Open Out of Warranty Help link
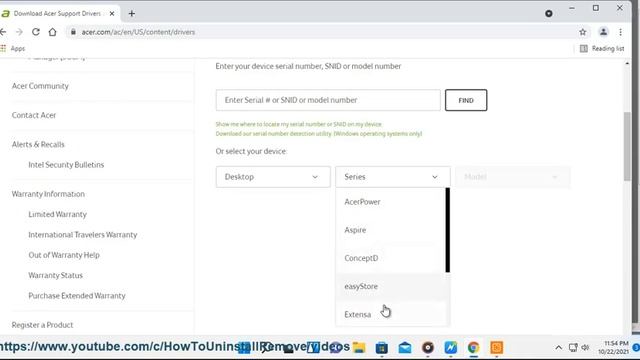 (64, 255)
